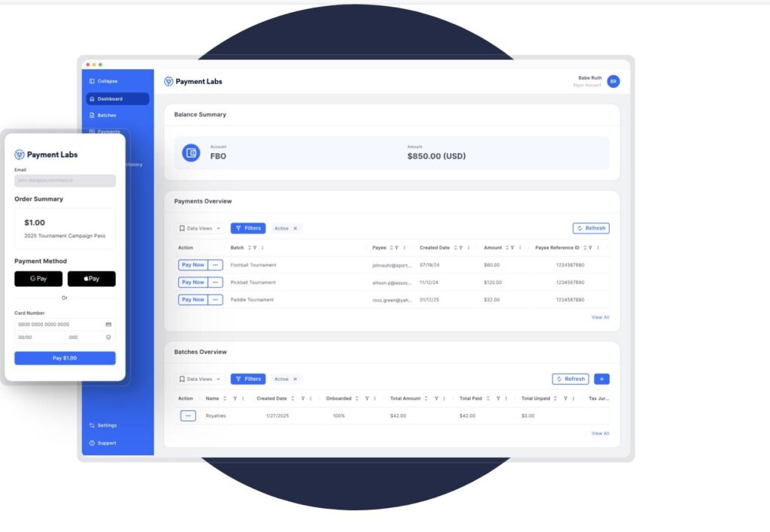
Task: Select the $120.00 amount cell
Action: pos(493,283)
